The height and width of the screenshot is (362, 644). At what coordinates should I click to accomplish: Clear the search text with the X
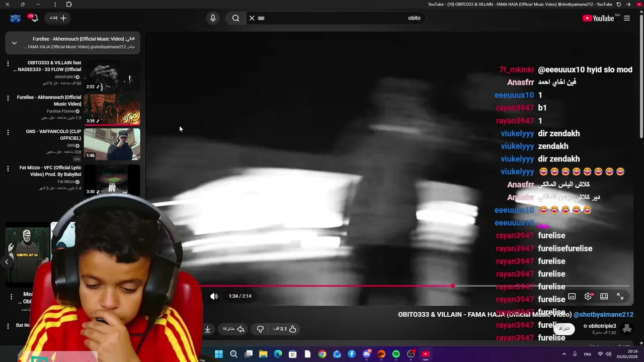(252, 18)
